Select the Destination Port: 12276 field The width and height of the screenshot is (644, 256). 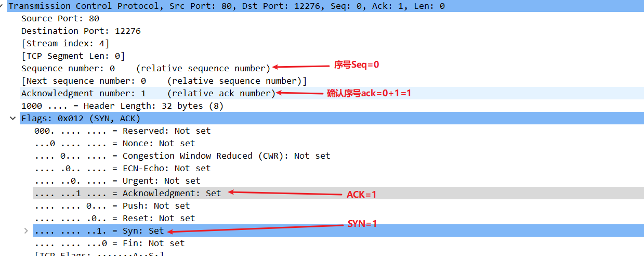(81, 31)
